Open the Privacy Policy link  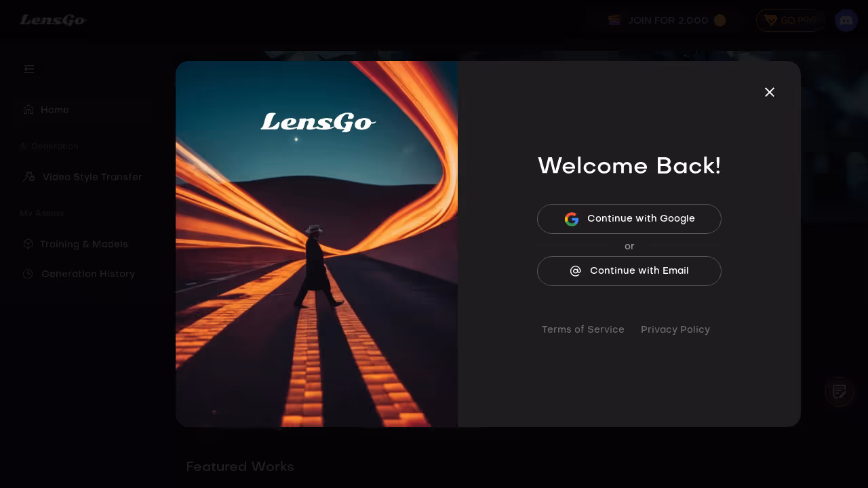pyautogui.click(x=675, y=329)
